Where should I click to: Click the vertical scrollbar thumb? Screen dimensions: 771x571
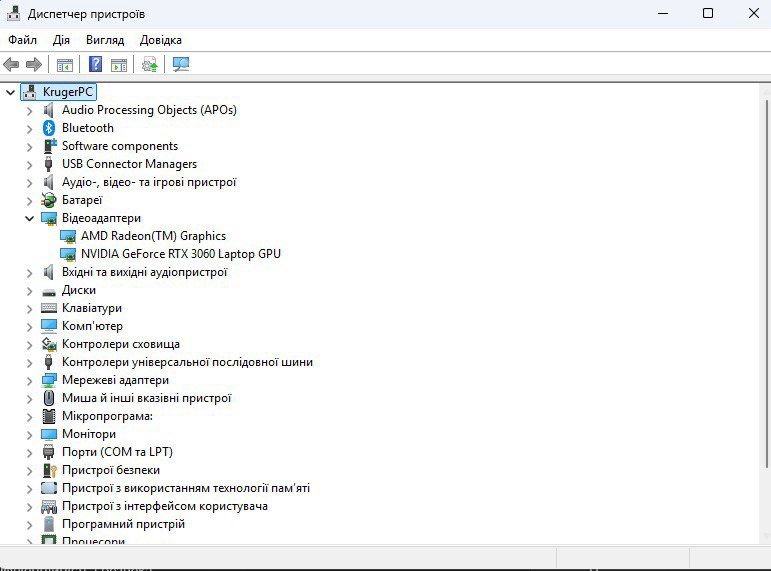pos(766,283)
